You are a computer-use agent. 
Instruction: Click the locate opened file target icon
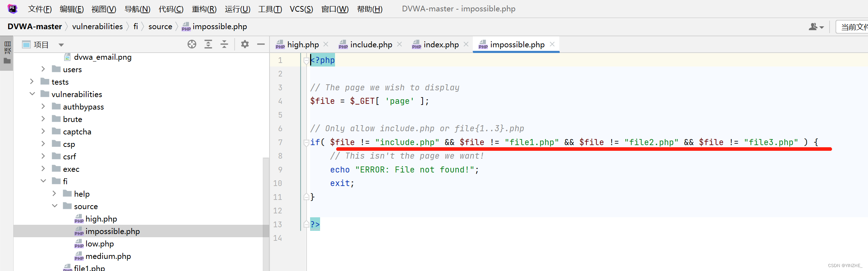tap(192, 44)
